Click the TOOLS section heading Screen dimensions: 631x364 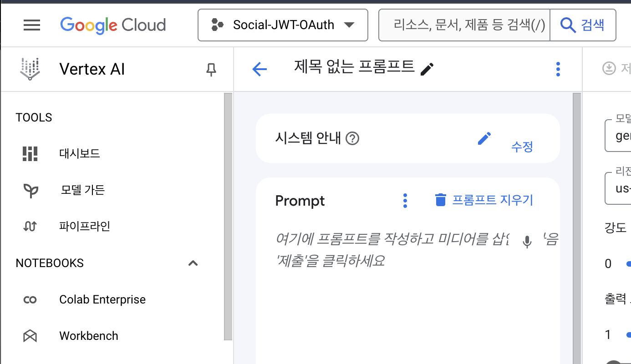(34, 117)
